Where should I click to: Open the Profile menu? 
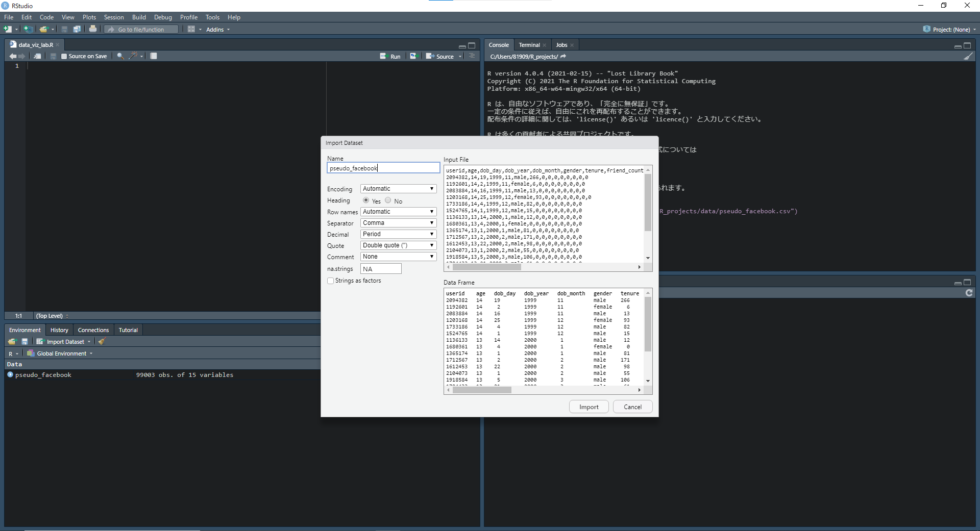[188, 17]
